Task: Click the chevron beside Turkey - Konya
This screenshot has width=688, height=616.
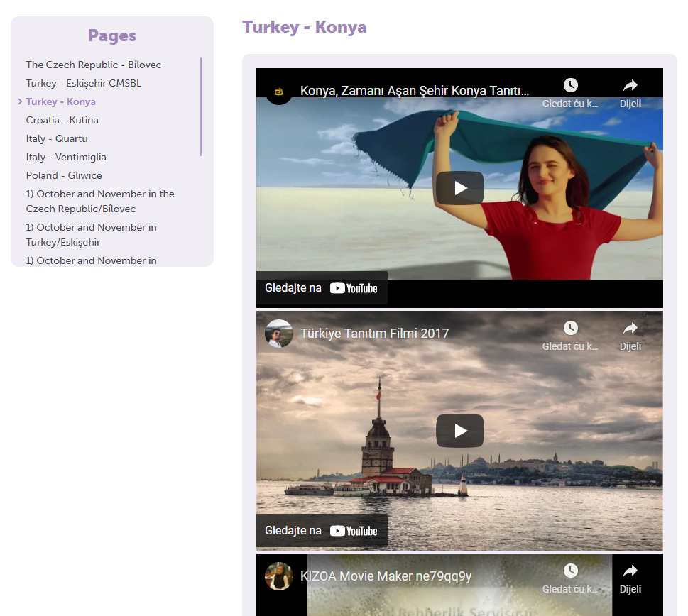Action: pos(20,101)
